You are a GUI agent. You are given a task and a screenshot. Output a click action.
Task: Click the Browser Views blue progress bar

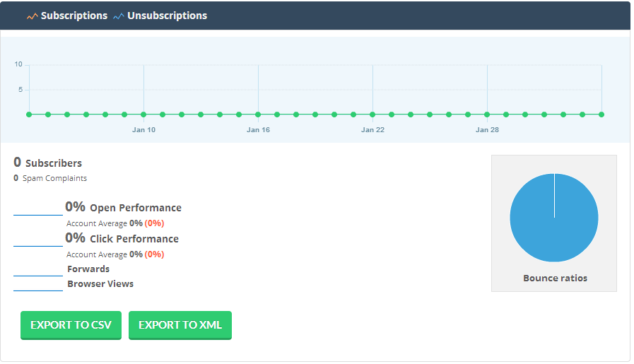tap(38, 290)
